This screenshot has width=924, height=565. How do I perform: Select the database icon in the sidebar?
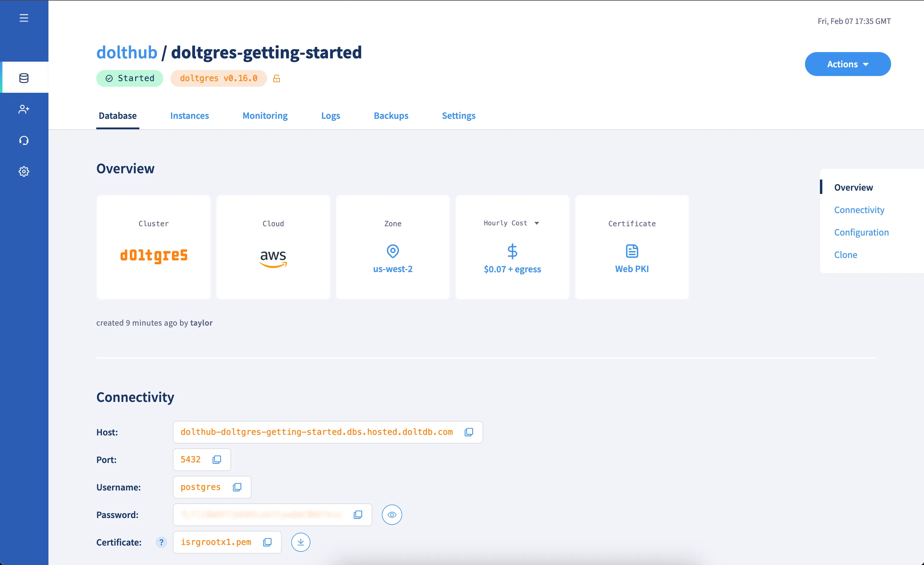point(24,78)
